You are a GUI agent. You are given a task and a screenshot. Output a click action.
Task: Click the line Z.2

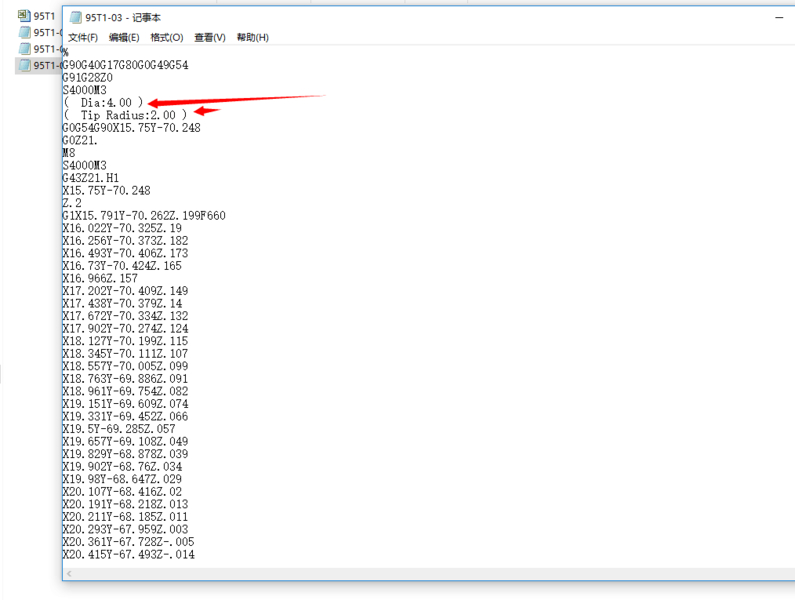click(x=72, y=203)
